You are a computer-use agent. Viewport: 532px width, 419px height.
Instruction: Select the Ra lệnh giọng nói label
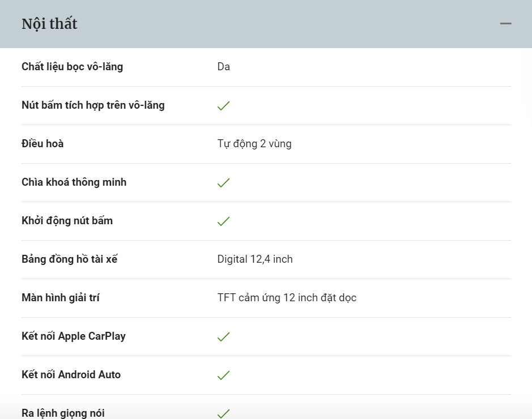(63, 413)
